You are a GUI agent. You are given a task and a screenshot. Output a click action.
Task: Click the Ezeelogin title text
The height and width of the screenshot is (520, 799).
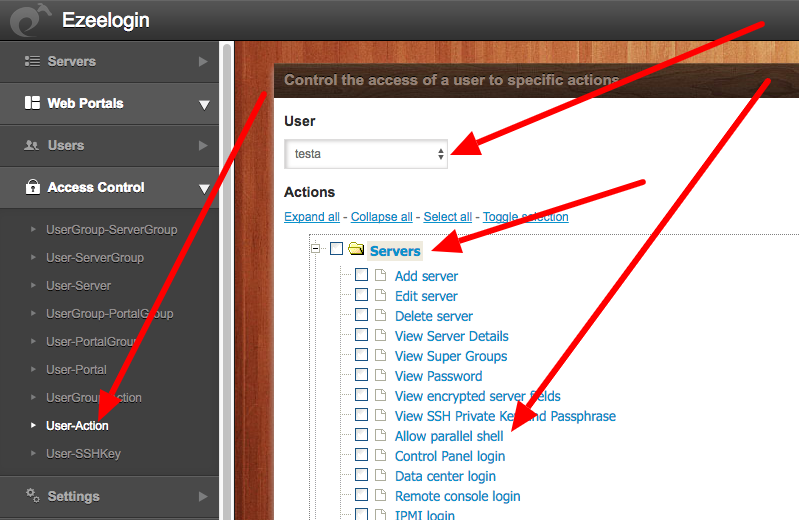pos(106,20)
